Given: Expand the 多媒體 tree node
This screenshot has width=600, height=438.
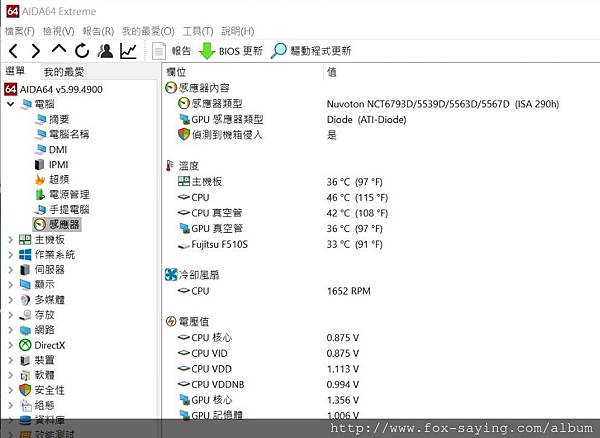Looking at the screenshot, I should pyautogui.click(x=10, y=300).
